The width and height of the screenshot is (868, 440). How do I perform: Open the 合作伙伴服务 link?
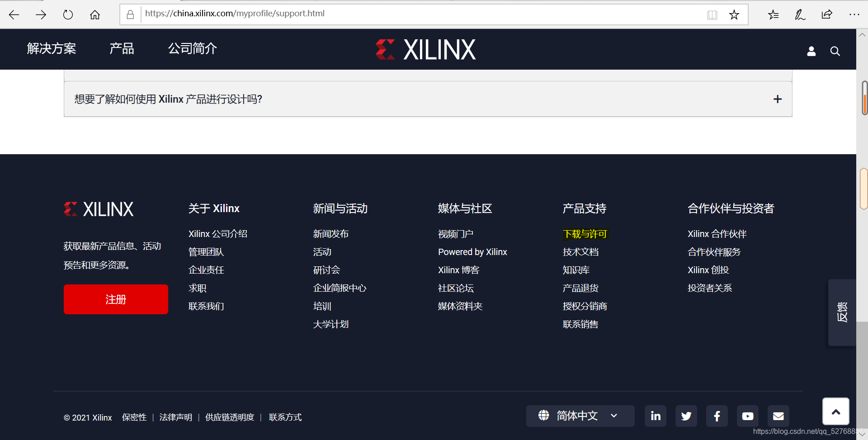coord(714,252)
